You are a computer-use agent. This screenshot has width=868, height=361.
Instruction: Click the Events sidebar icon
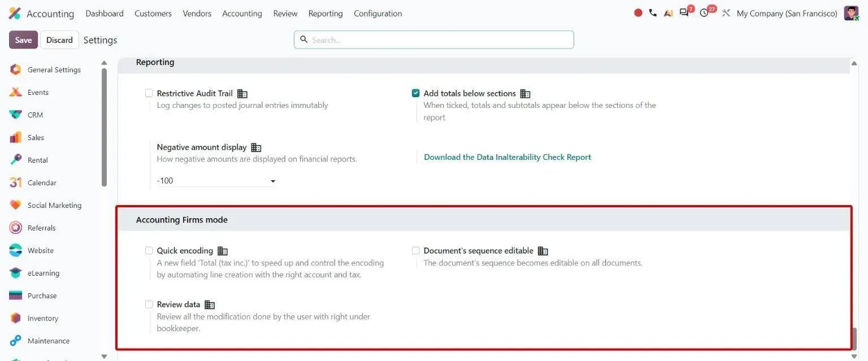click(x=16, y=92)
